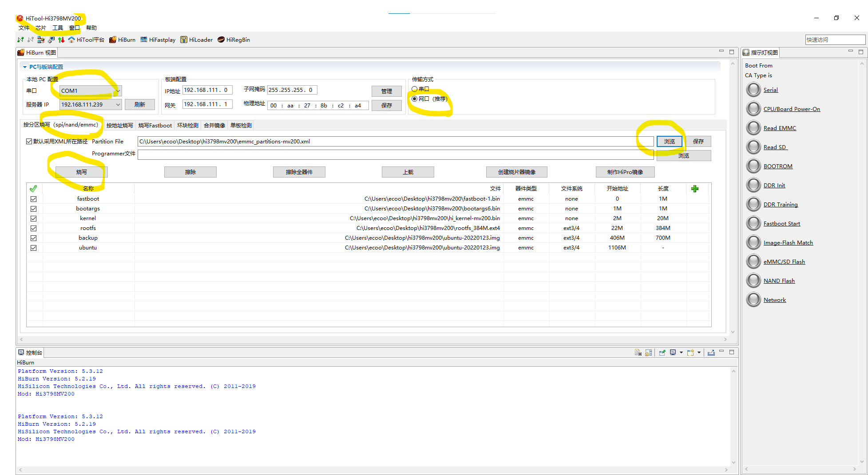
Task: Select 网口 (推荐) transfer mode radio
Action: pyautogui.click(x=415, y=99)
